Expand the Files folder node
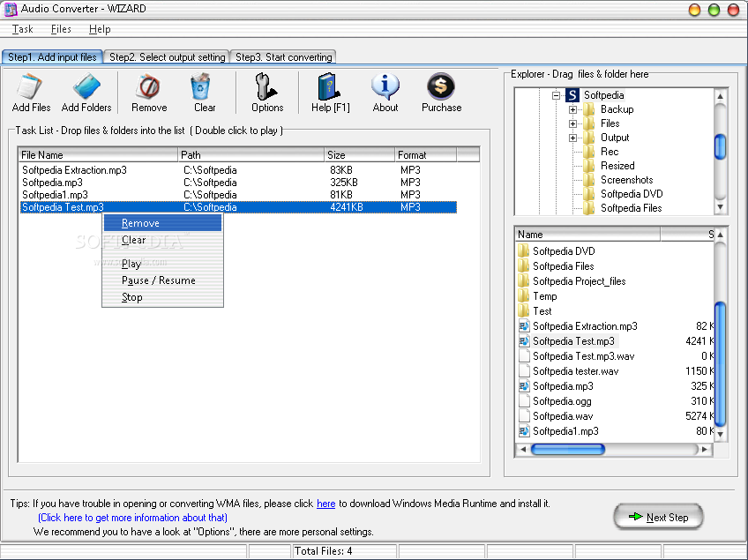 click(x=573, y=124)
